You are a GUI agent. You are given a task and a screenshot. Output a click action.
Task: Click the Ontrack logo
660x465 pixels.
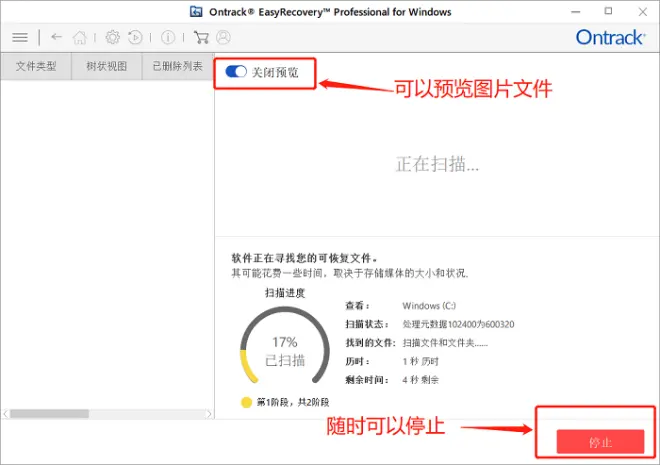(610, 37)
